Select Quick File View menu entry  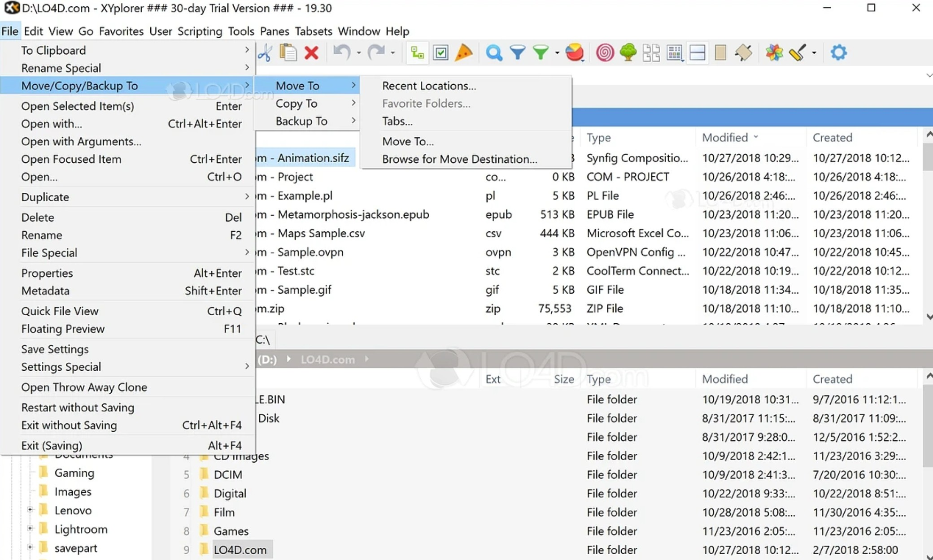point(128,311)
